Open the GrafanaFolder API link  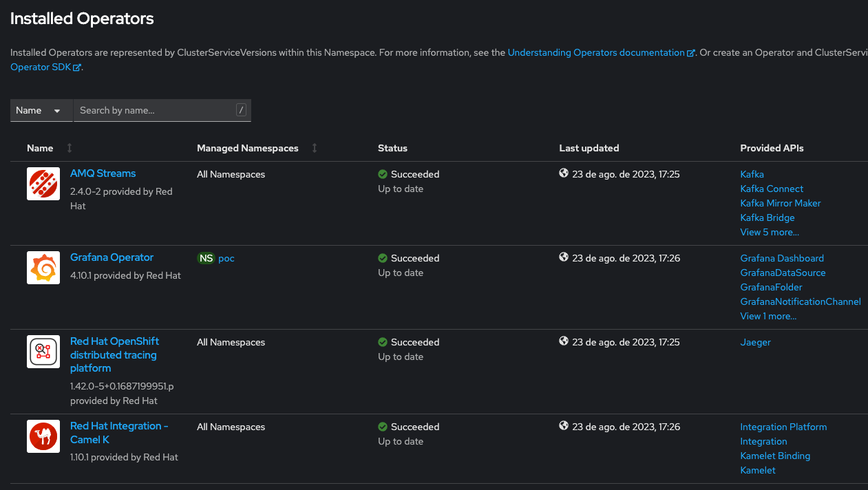pos(771,287)
